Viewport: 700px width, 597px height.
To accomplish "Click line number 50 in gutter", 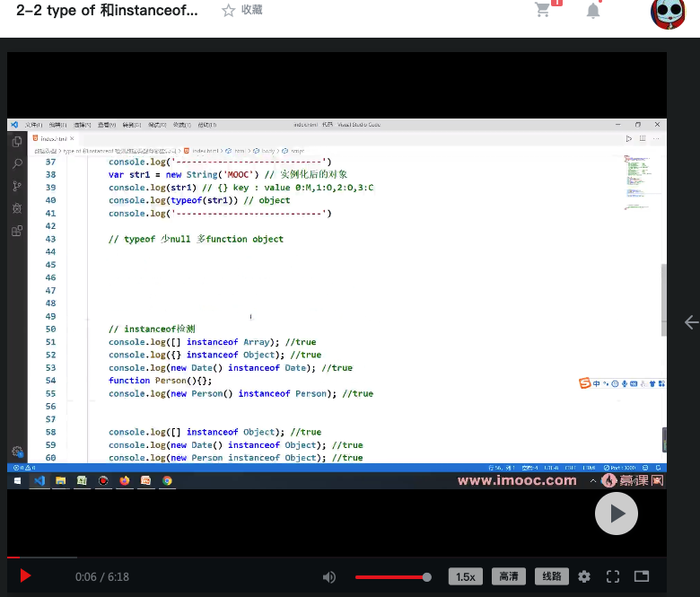I will 50,329.
